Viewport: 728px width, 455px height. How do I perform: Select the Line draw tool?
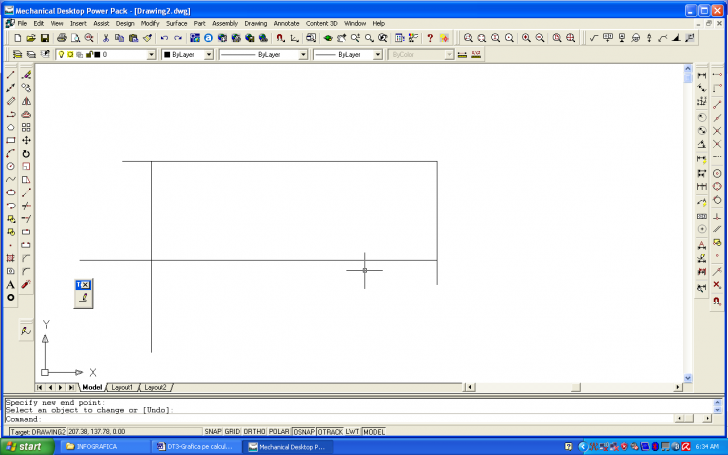pyautogui.click(x=11, y=75)
